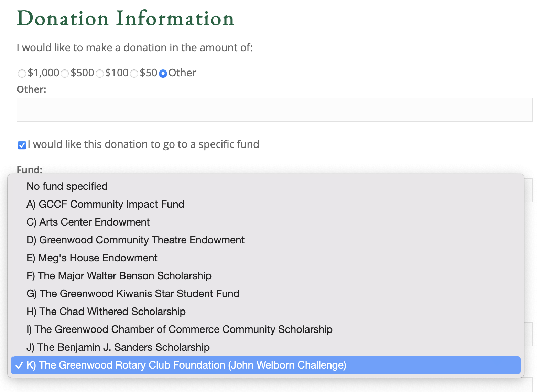Select K) Greenwood Rotary Club Foundation option
The height and width of the screenshot is (392, 542).
tap(266, 365)
